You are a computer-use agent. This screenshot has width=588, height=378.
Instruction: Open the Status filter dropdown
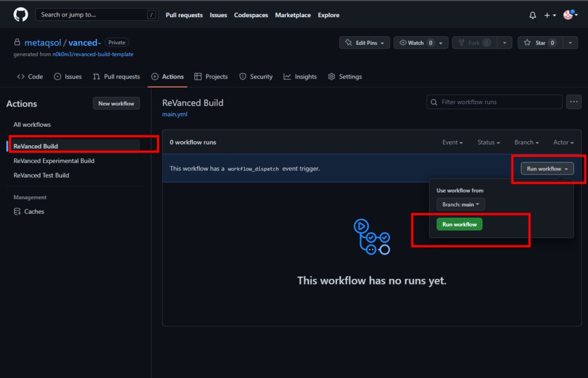[488, 142]
